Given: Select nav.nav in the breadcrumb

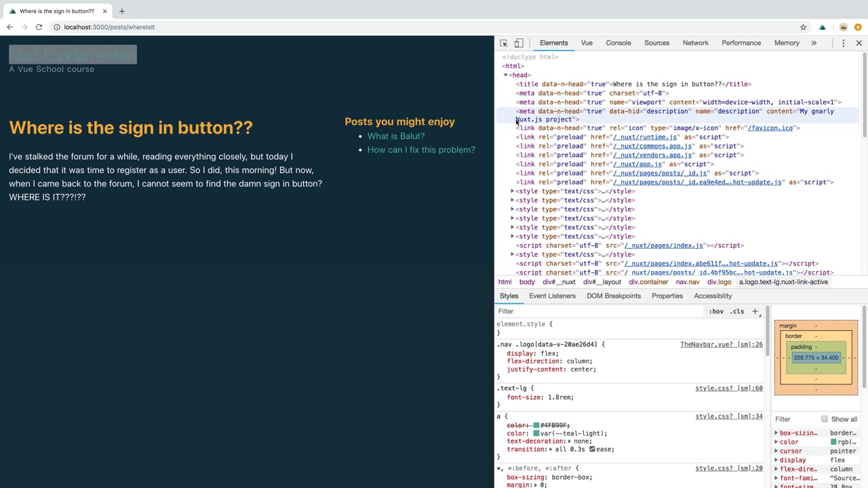Looking at the screenshot, I should (x=688, y=282).
